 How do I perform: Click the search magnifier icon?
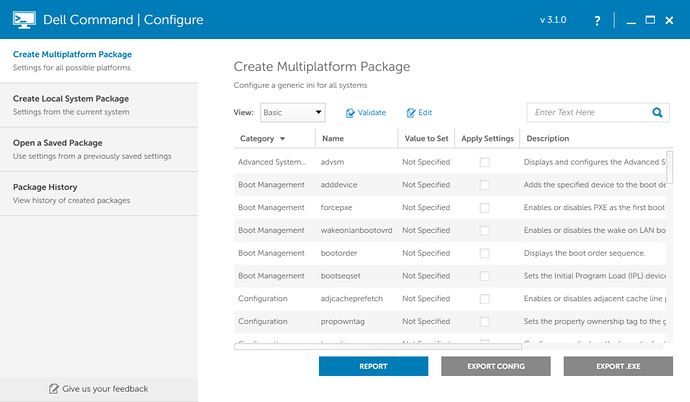click(659, 113)
